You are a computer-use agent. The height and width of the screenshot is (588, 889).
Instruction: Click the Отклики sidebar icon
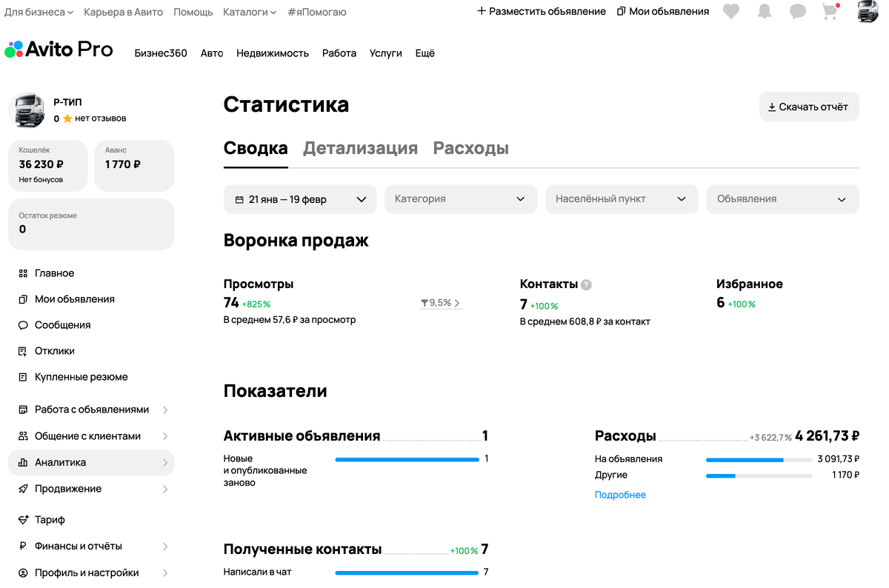point(23,351)
